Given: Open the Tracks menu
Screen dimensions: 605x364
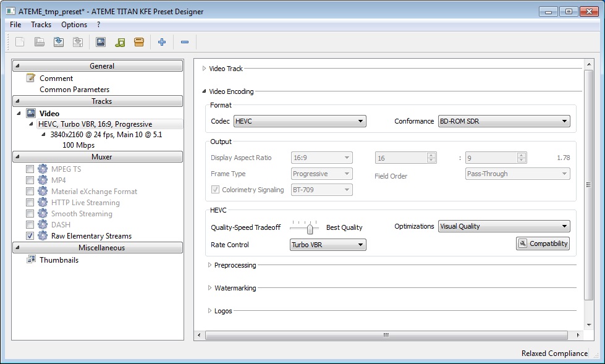Looking at the screenshot, I should click(41, 24).
